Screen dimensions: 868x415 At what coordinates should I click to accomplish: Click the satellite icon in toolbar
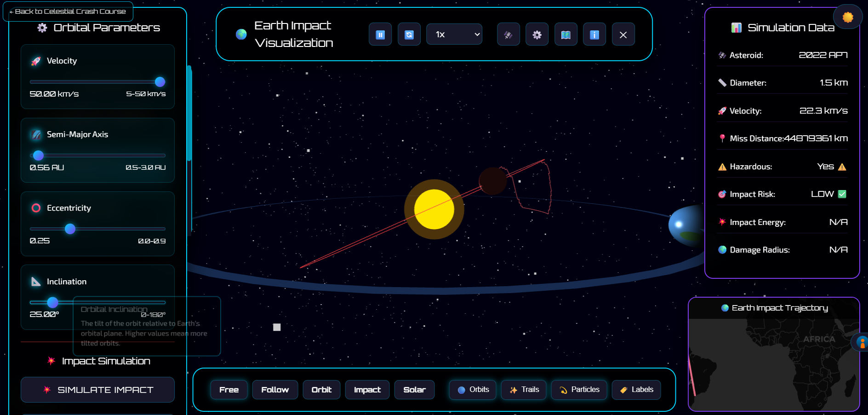click(x=508, y=35)
